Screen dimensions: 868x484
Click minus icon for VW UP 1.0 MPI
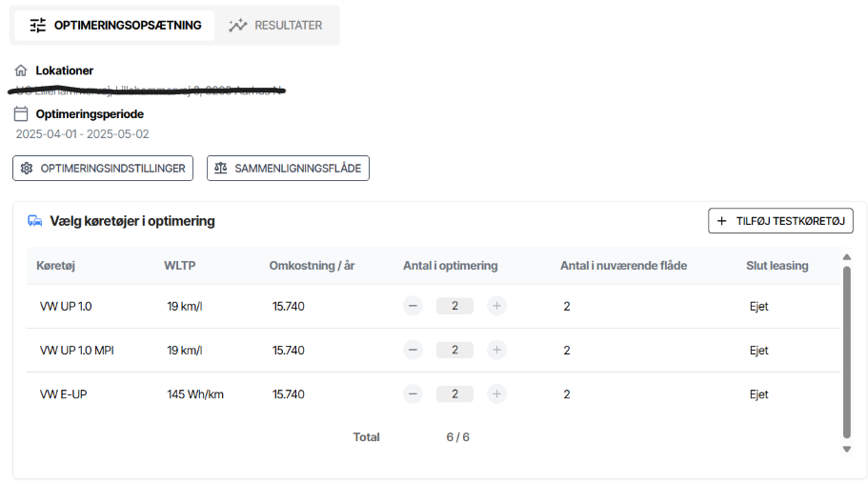pyautogui.click(x=413, y=350)
